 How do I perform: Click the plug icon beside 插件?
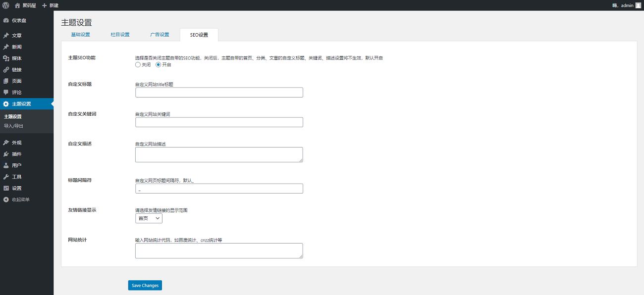point(6,154)
